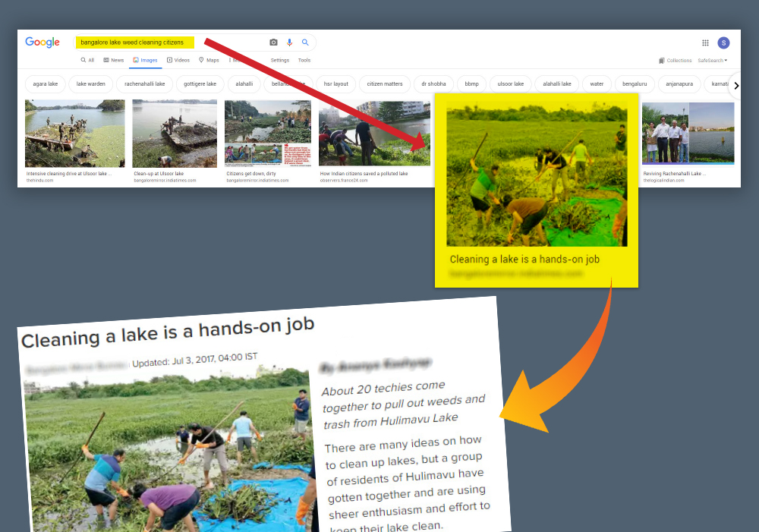Click the Google logo
Viewport: 759px width, 532px height.
(x=43, y=42)
